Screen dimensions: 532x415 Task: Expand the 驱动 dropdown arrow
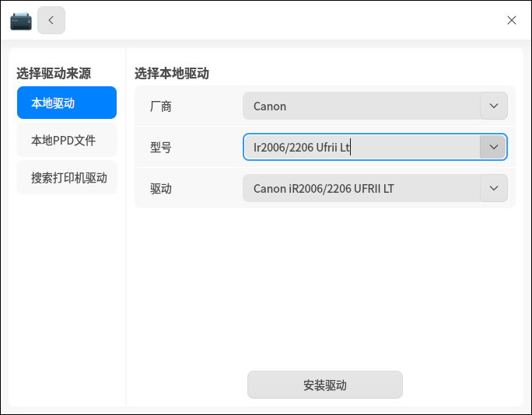(x=494, y=188)
